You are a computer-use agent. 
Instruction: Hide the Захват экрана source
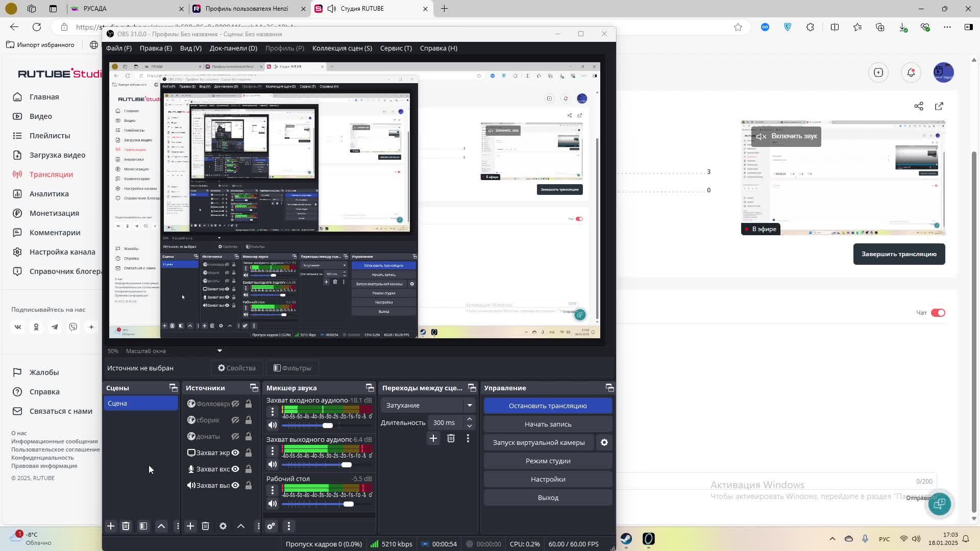click(235, 453)
